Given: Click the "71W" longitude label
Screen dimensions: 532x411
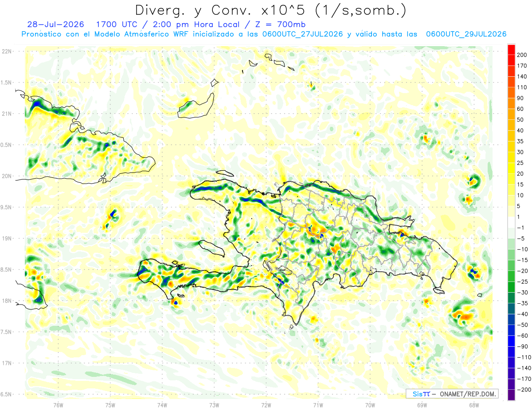Looking at the screenshot, I should tap(318, 405).
